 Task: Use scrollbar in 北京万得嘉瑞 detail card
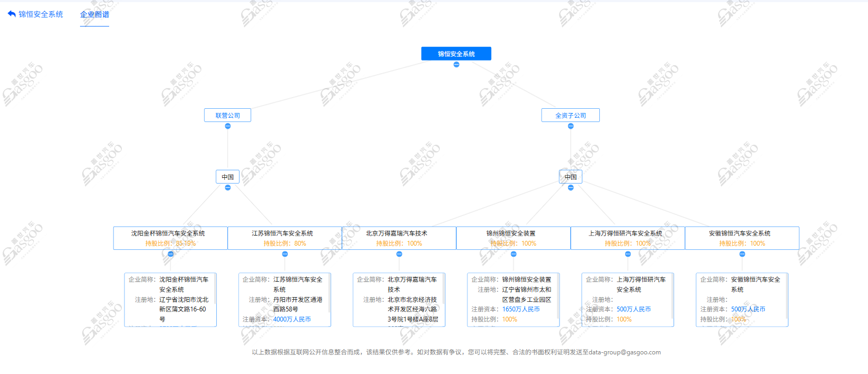pyautogui.click(x=444, y=289)
